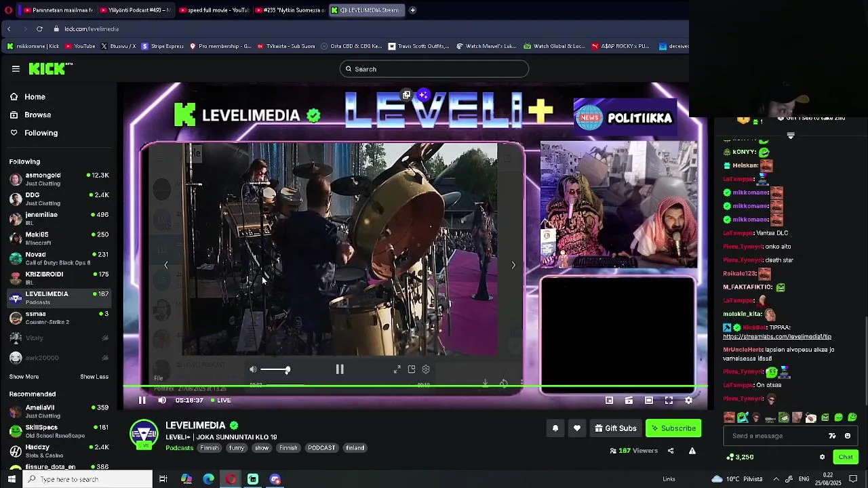Open YouTube bookmark

79,46
